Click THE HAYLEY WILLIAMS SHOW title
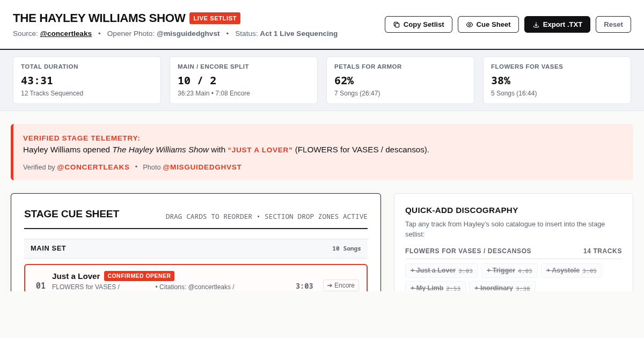This screenshot has height=338, width=644. pos(99,18)
